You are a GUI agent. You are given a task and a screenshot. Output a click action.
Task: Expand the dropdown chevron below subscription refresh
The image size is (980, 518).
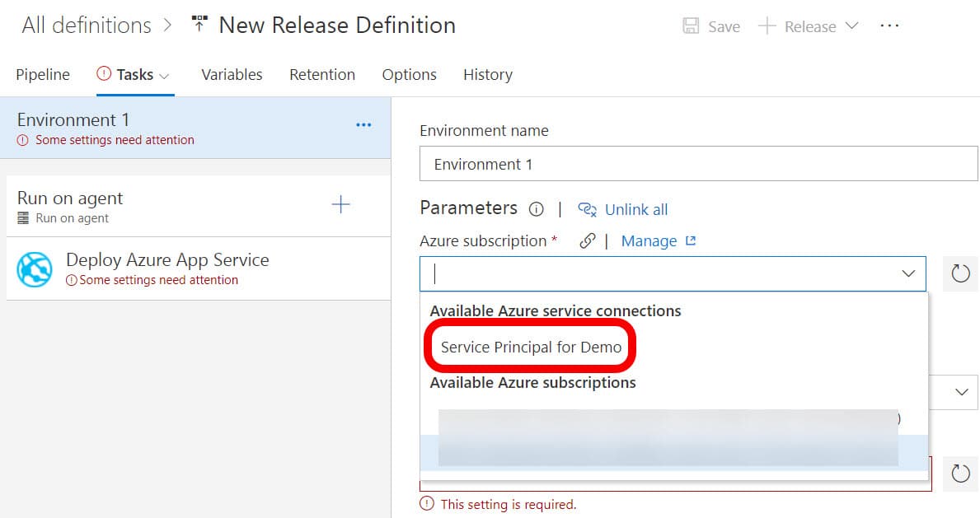(961, 392)
